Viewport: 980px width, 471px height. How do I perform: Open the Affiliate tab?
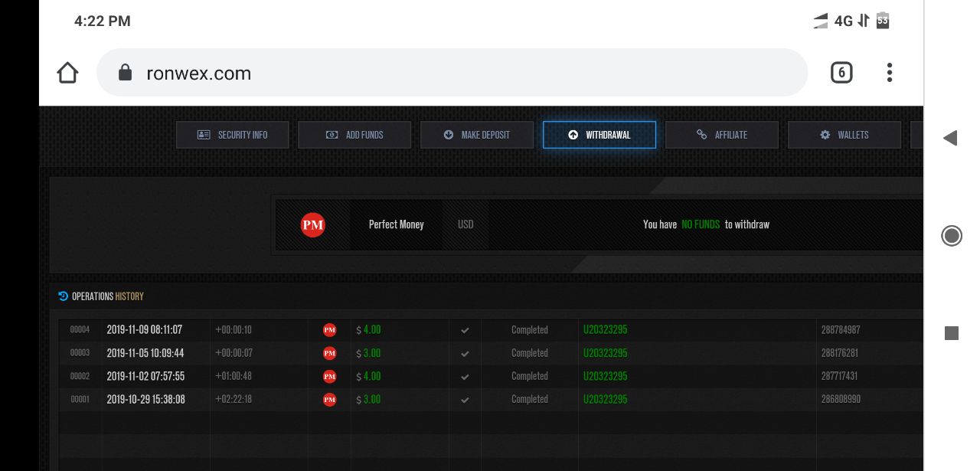(722, 135)
